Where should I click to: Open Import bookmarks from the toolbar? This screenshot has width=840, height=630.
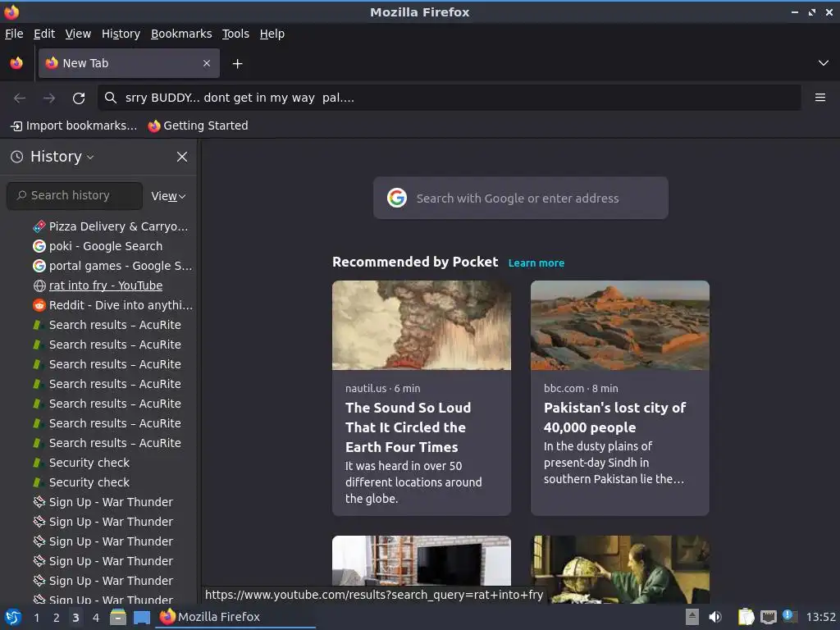coord(74,126)
